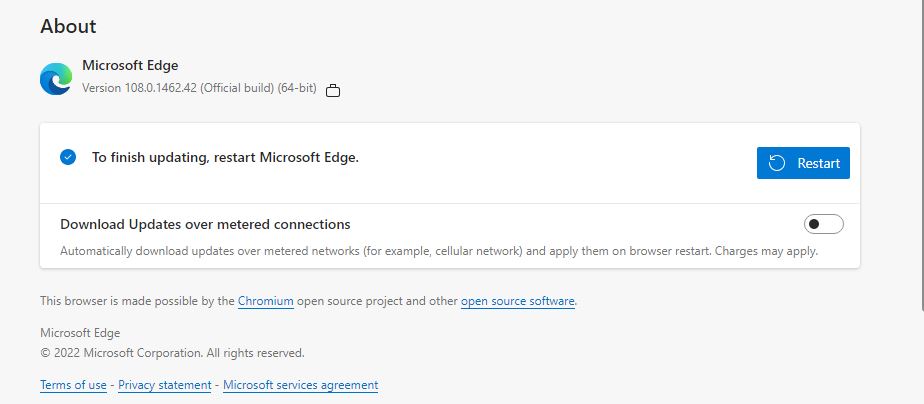Image resolution: width=924 pixels, height=404 pixels.
Task: Click the 2022 Microsoft Corporation copyright line
Action: pos(172,353)
